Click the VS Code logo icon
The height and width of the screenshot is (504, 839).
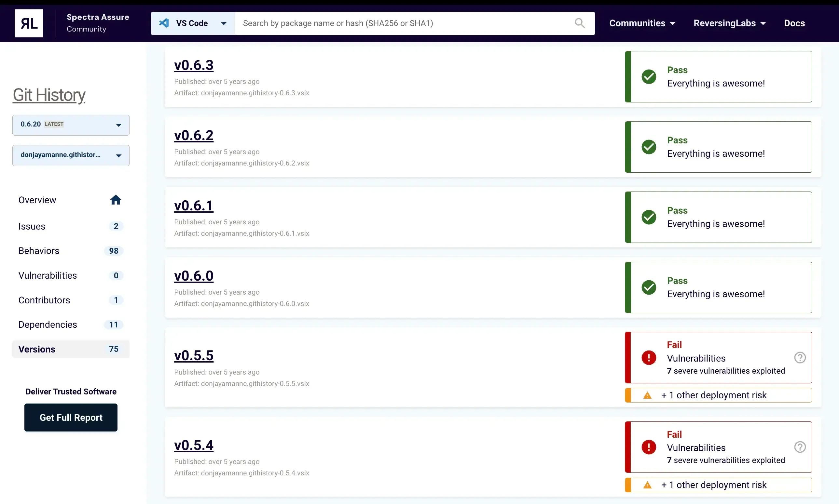tap(164, 23)
